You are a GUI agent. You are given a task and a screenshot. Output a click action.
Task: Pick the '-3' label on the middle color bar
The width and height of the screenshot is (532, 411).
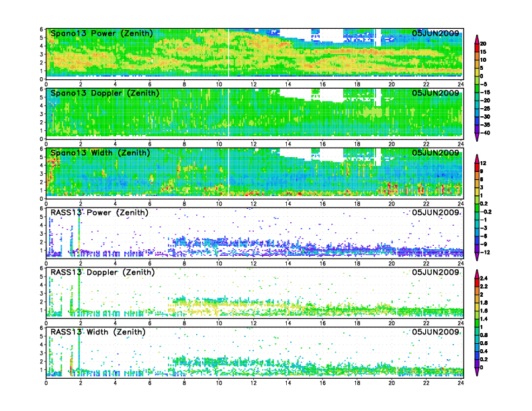click(484, 228)
